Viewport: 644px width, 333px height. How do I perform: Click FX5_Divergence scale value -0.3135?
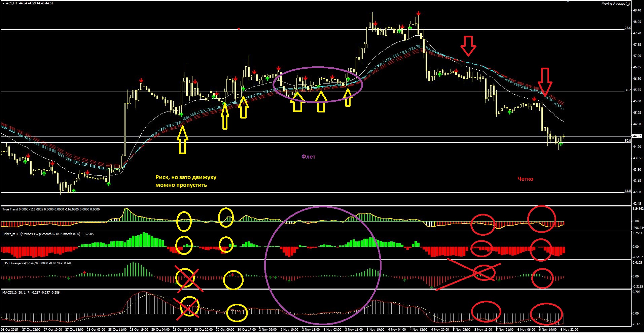[638, 287]
